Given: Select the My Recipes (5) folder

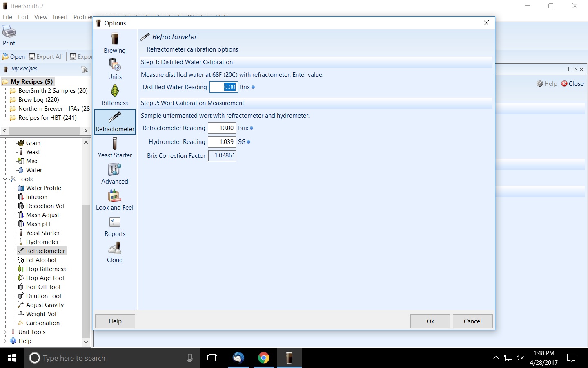Looking at the screenshot, I should (27, 82).
